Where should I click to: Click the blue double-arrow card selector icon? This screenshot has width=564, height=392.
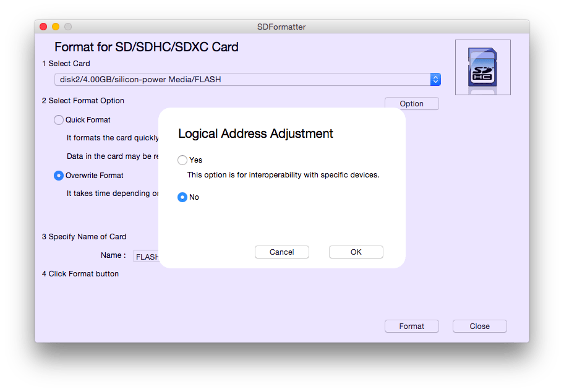(x=435, y=79)
